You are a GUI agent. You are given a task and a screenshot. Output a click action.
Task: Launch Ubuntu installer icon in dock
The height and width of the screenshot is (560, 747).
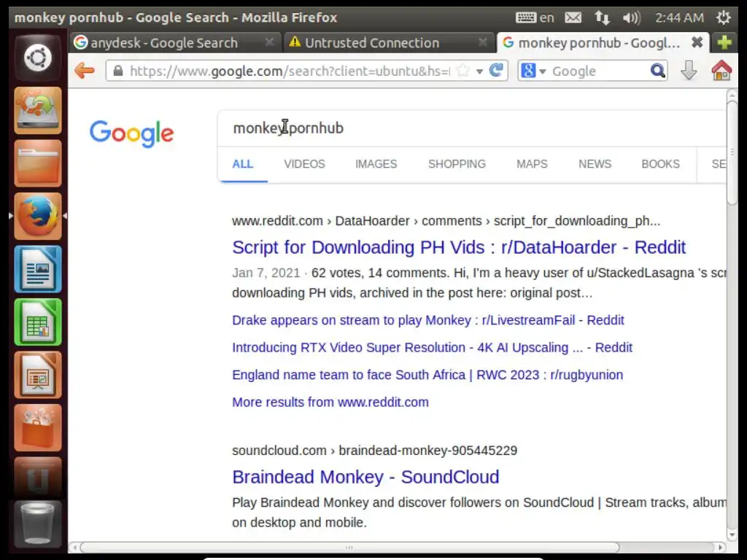[38, 111]
